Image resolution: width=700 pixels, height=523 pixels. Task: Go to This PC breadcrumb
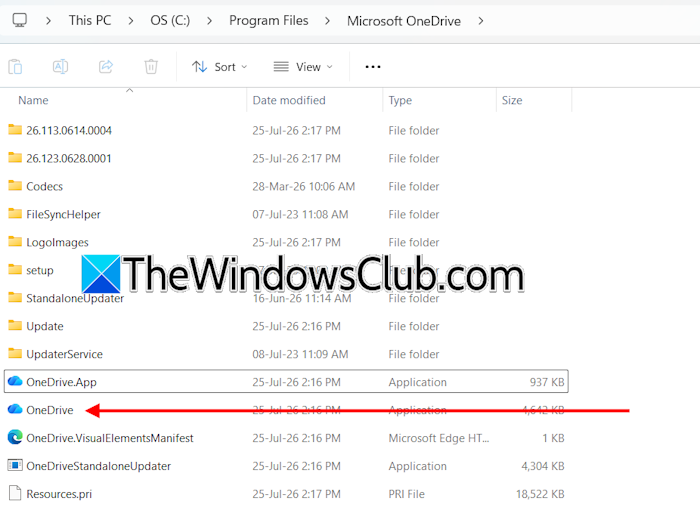90,21
